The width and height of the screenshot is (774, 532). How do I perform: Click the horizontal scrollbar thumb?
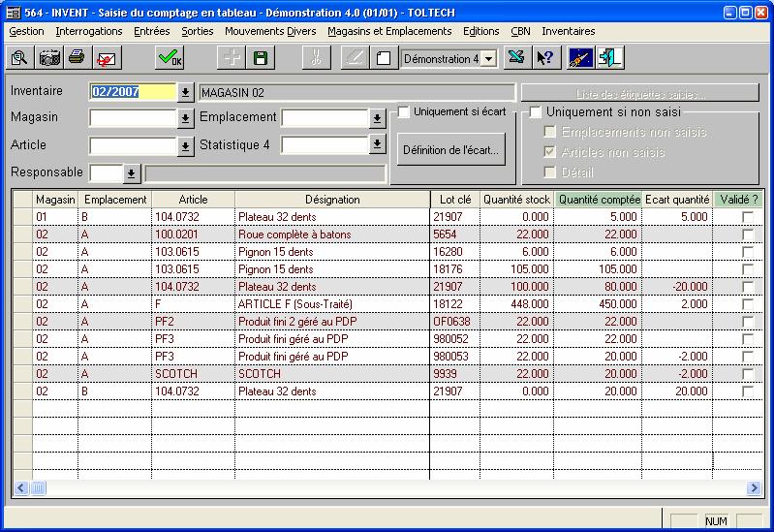[39, 488]
